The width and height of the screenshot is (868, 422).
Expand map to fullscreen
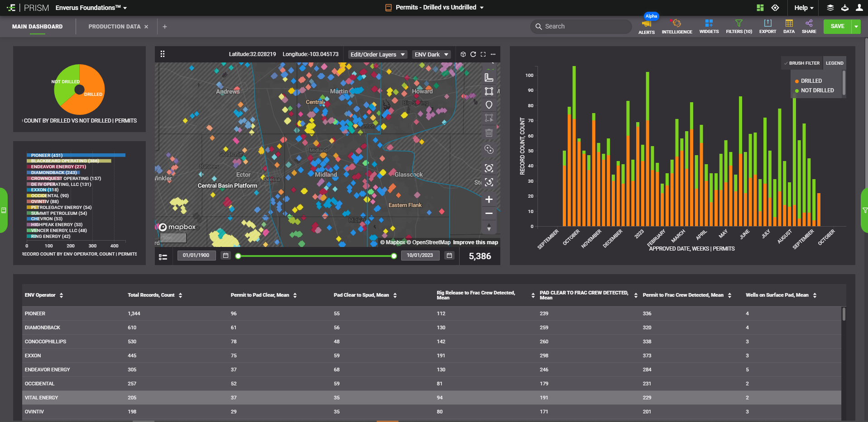tap(483, 54)
